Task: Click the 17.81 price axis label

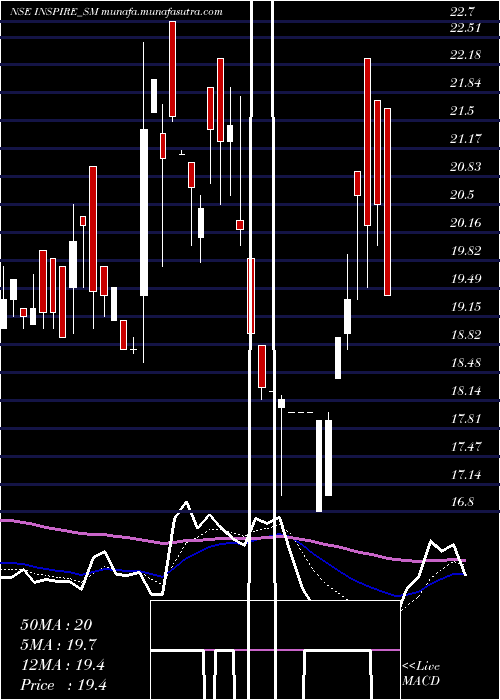Action: tap(466, 419)
